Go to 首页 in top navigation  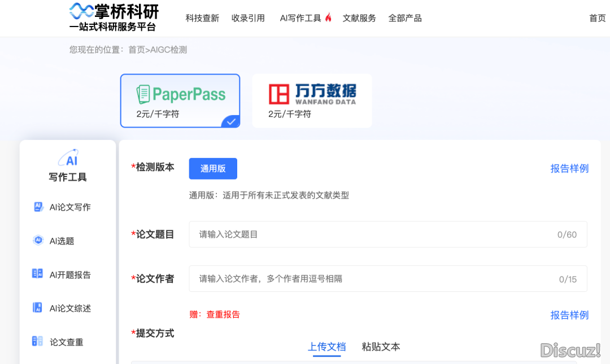(x=598, y=18)
